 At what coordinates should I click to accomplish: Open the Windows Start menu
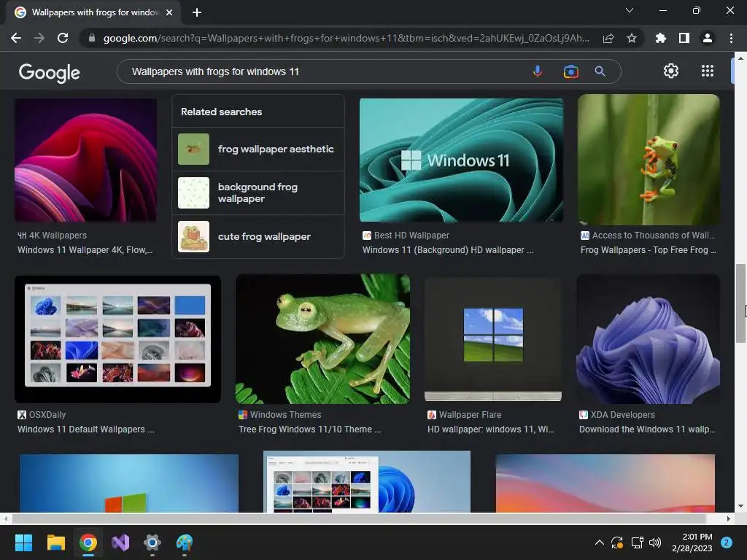click(x=23, y=542)
